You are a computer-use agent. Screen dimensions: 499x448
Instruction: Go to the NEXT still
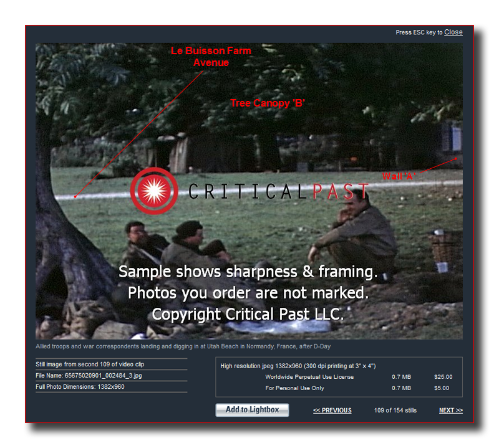point(451,410)
